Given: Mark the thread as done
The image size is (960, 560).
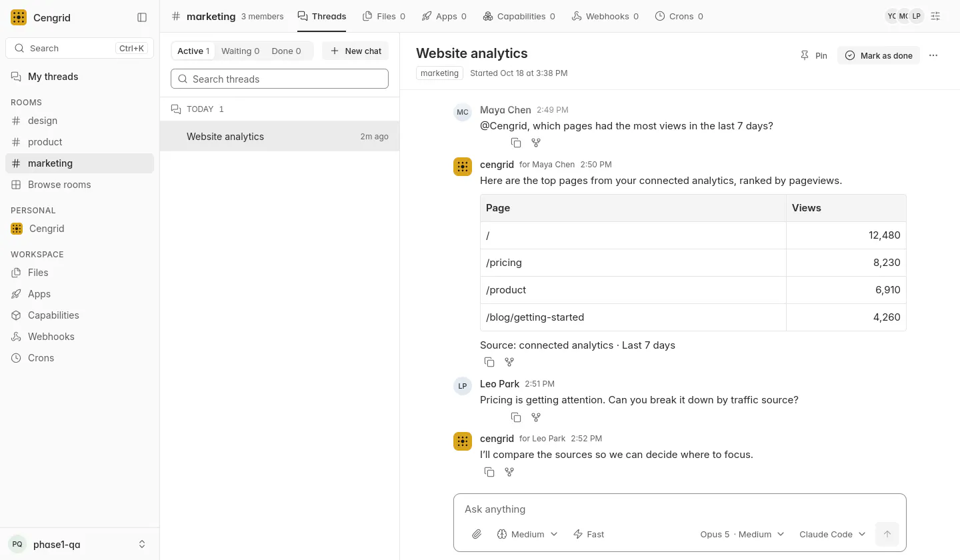Looking at the screenshot, I should click(x=879, y=55).
